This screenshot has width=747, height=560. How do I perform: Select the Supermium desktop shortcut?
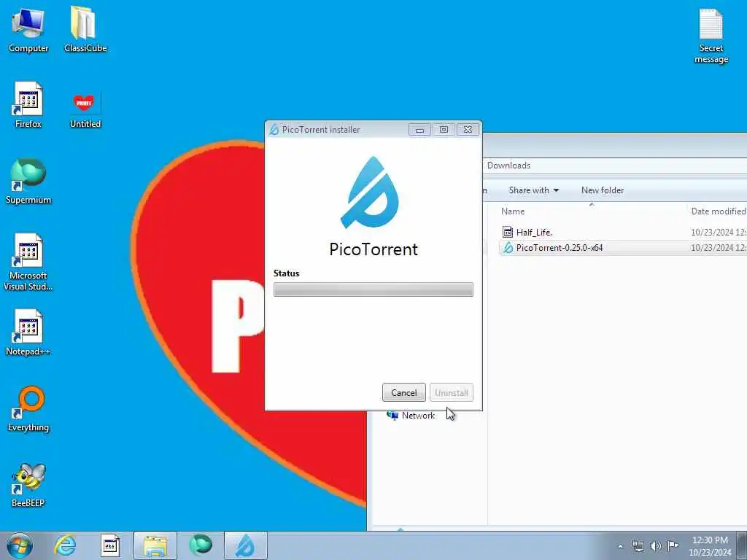pyautogui.click(x=28, y=182)
